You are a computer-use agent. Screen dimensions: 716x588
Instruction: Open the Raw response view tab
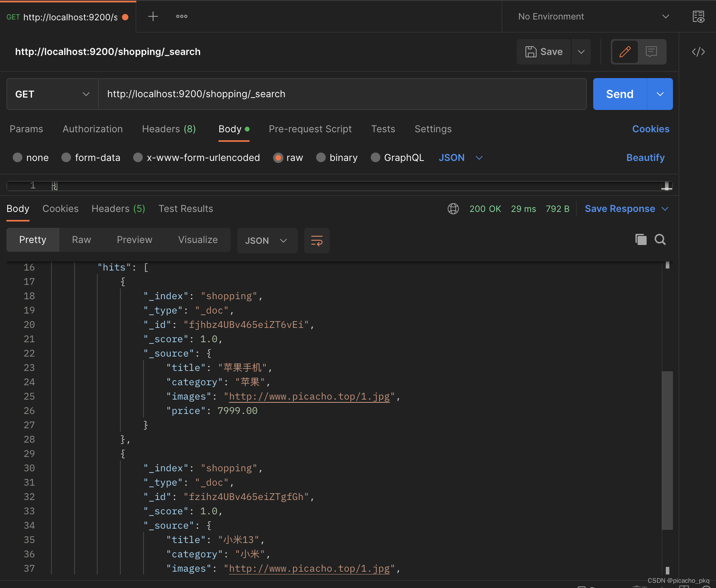coord(81,240)
